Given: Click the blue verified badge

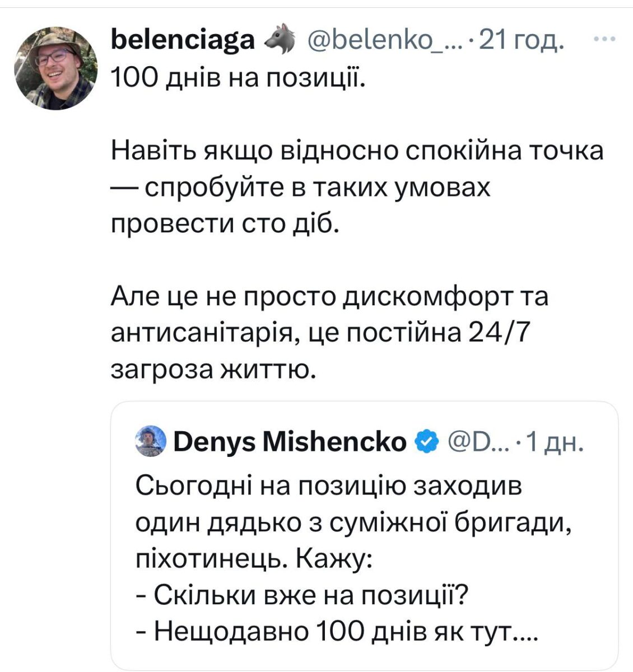Looking at the screenshot, I should [x=427, y=443].
